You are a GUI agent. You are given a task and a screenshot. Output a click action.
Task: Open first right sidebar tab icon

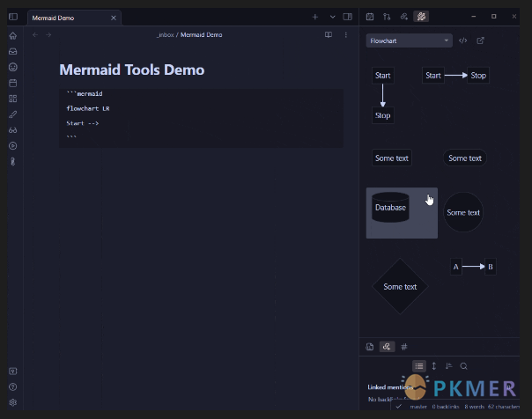click(x=370, y=17)
